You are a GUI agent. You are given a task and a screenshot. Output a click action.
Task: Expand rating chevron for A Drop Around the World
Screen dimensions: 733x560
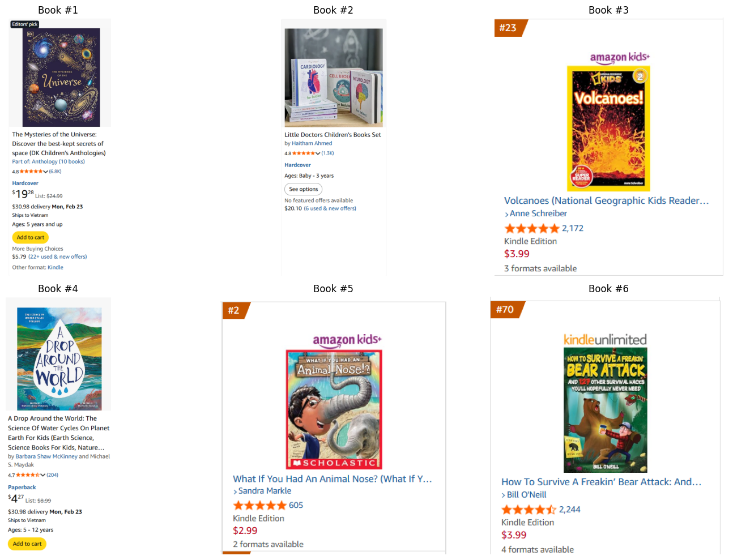pos(43,475)
